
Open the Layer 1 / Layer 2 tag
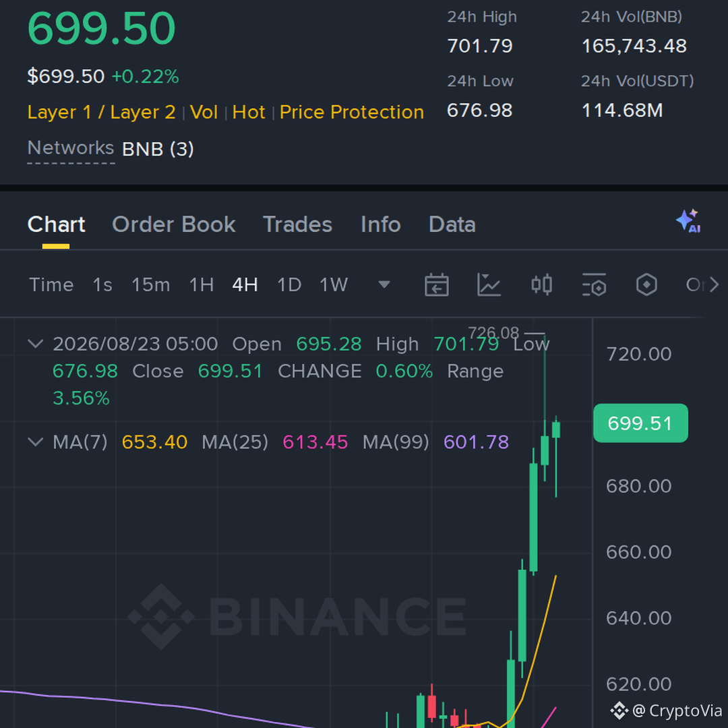tap(101, 113)
